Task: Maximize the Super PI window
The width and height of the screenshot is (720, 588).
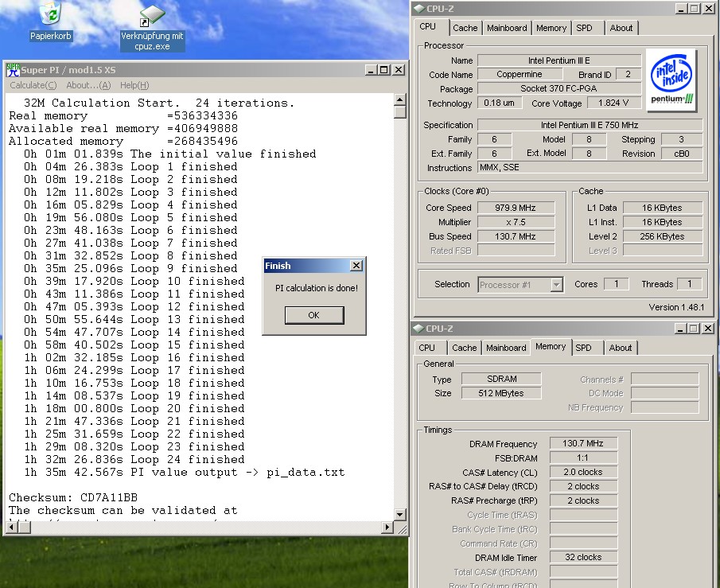Action: point(384,70)
